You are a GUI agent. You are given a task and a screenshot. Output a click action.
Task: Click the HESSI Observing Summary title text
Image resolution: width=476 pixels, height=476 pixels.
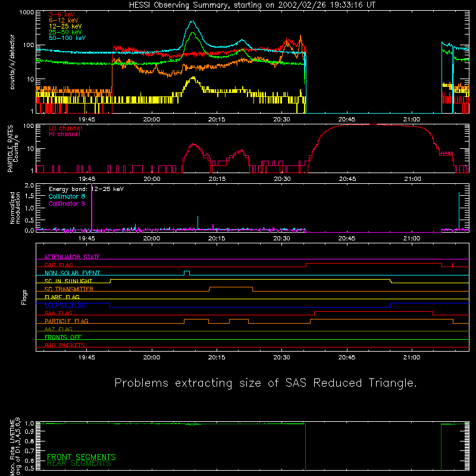coord(252,5)
